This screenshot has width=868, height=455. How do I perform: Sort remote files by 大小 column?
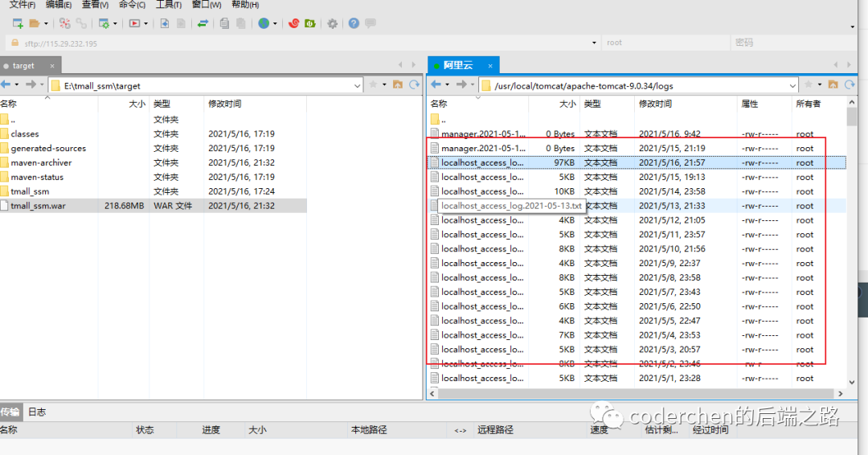(567, 104)
